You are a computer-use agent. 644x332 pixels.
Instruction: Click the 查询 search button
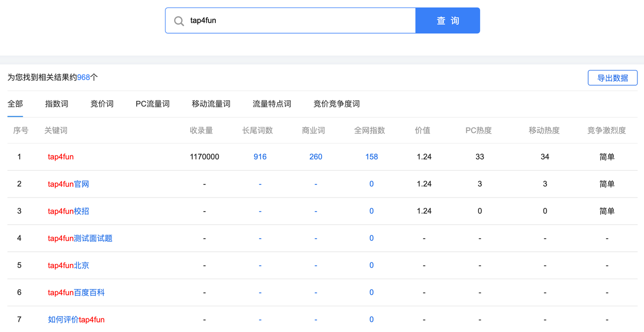coord(448,21)
